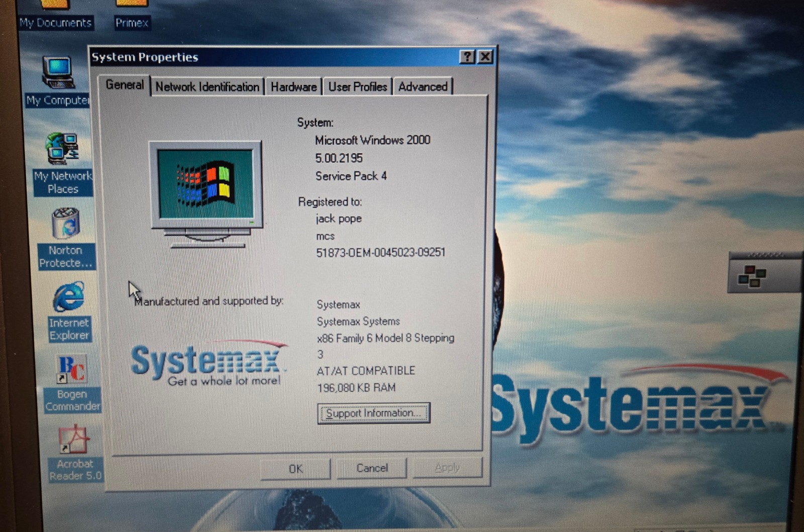Click the Registered to label
This screenshot has height=532, width=804.
coord(330,202)
